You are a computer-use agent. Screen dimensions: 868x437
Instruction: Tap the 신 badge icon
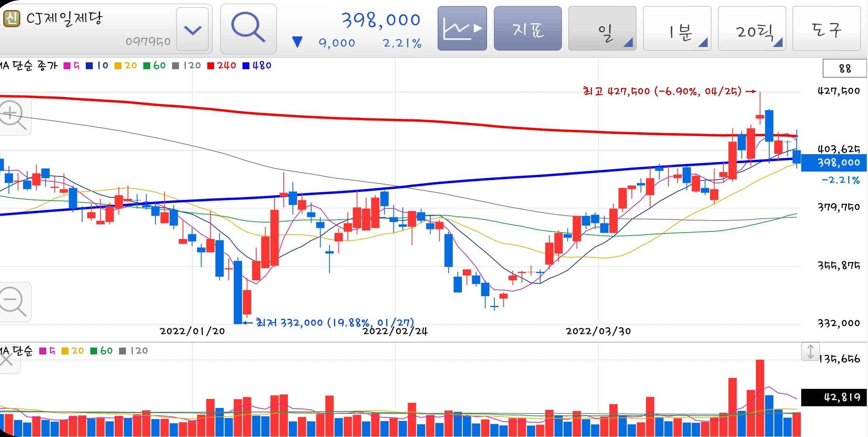coord(12,19)
